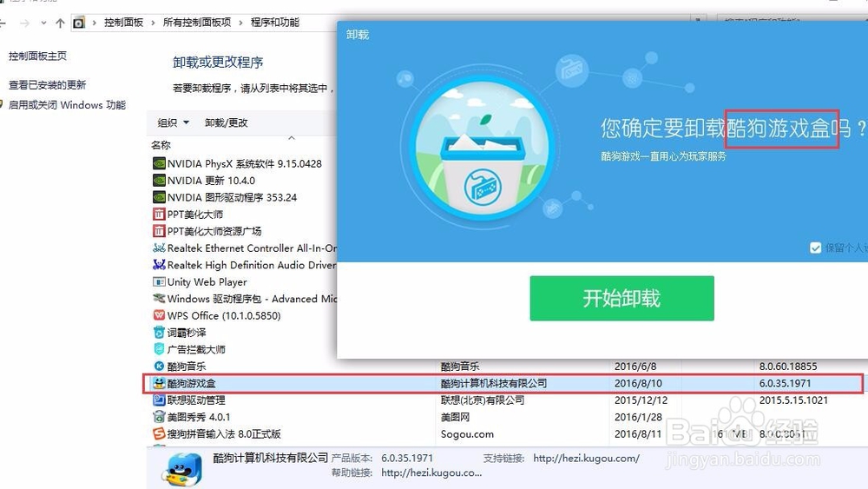Click version 8.0.60.18855 cell

point(788,366)
